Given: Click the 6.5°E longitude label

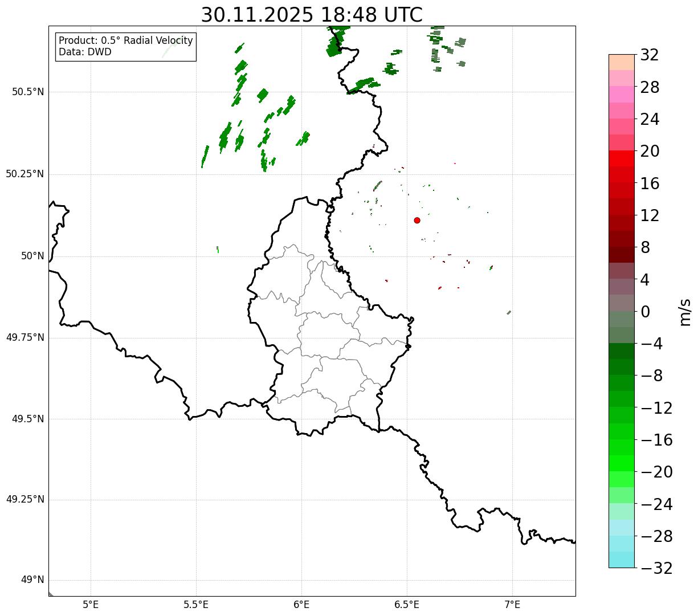Looking at the screenshot, I should (x=407, y=605).
